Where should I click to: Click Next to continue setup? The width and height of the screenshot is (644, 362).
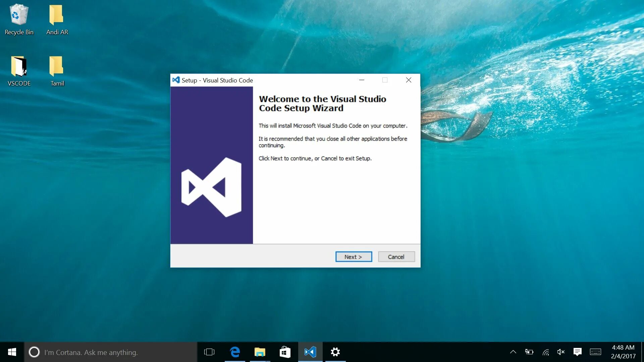[x=354, y=257]
